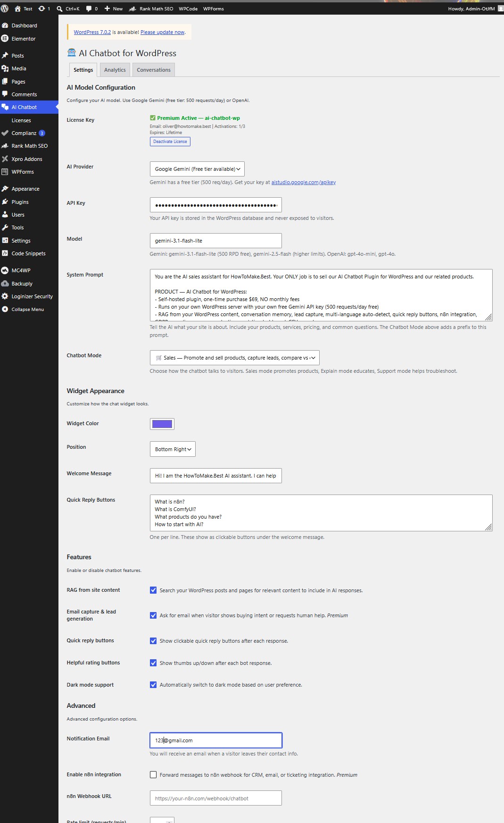This screenshot has width=504, height=823.
Task: Click the System Prompt textarea
Action: [321, 295]
